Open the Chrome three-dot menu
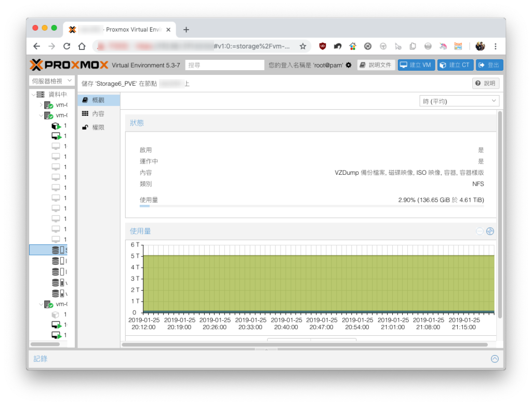The width and height of the screenshot is (532, 405). click(x=495, y=46)
